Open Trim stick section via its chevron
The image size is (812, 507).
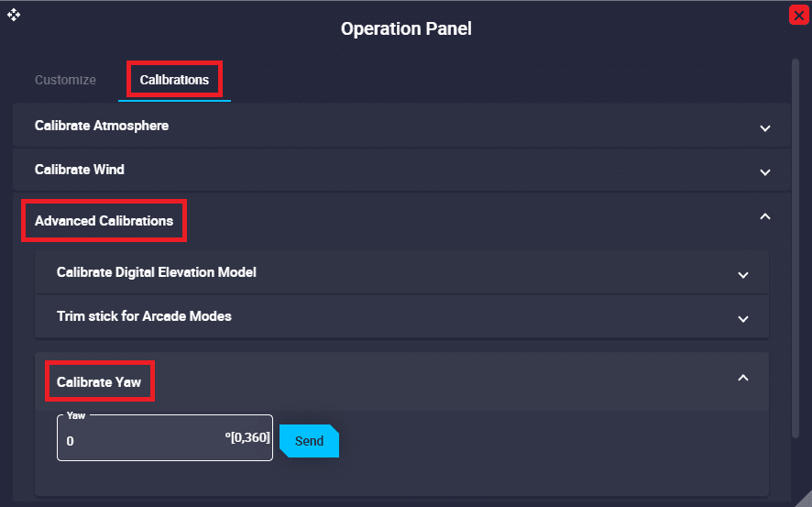coord(743,318)
